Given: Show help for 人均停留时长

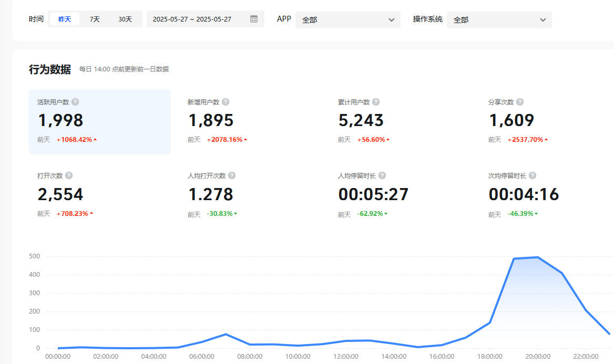Looking at the screenshot, I should (382, 175).
